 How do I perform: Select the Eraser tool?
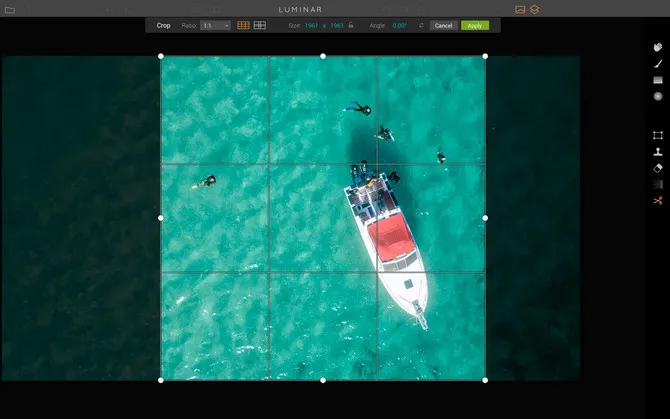coord(658,168)
